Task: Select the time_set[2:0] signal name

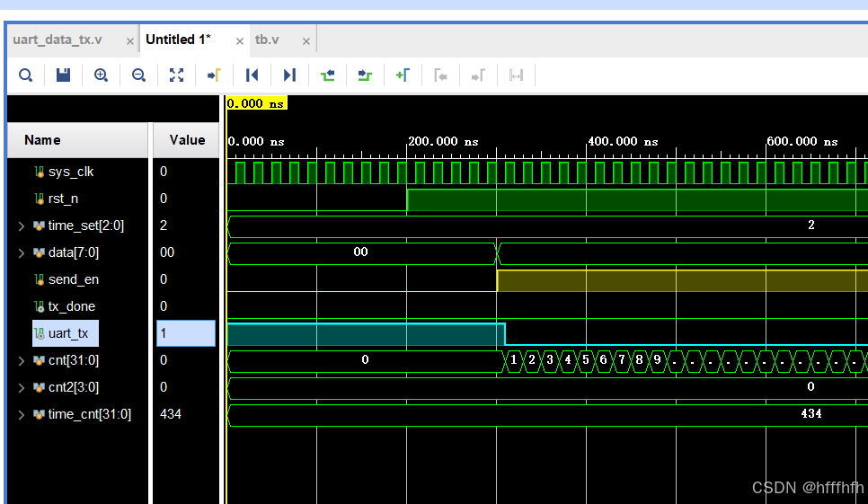Action: [85, 225]
